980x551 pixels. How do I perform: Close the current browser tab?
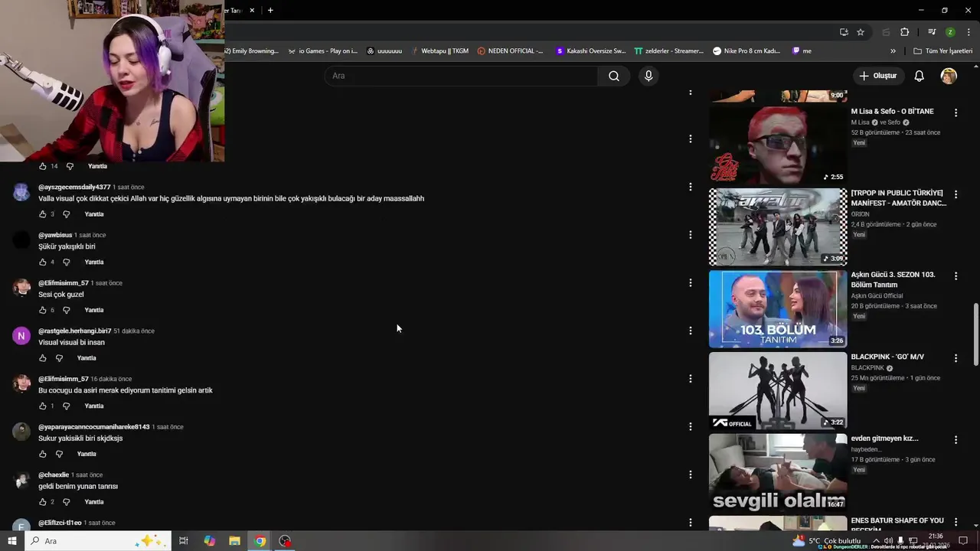(252, 10)
